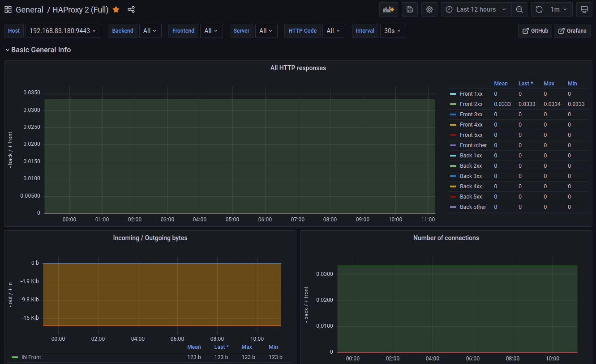Zoom out the time range with the magnifier
The height and width of the screenshot is (364, 596).
pos(519,9)
